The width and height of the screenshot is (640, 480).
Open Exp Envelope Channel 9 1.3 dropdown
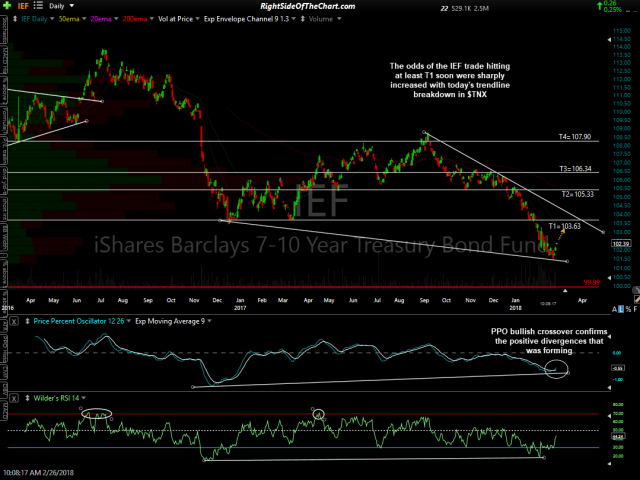click(x=293, y=19)
